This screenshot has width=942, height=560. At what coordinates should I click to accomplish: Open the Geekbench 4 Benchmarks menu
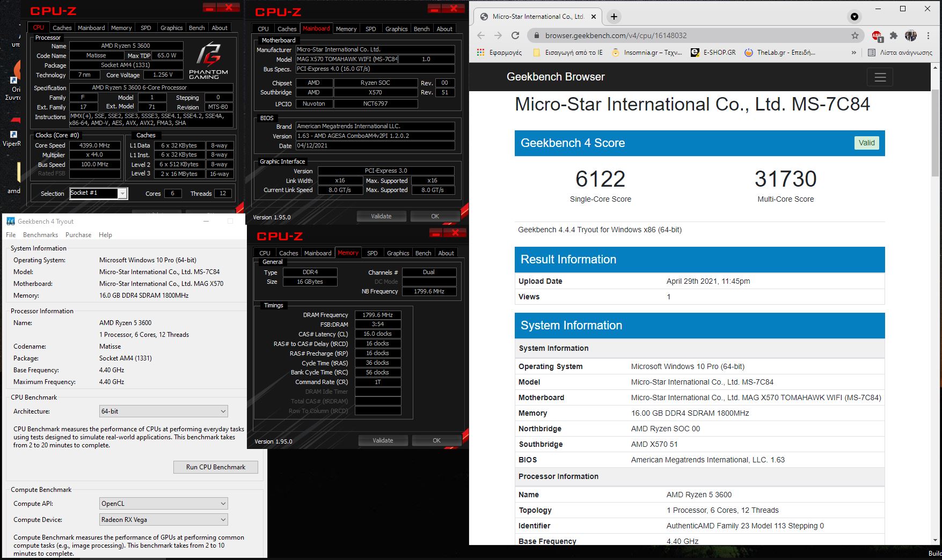pyautogui.click(x=40, y=235)
